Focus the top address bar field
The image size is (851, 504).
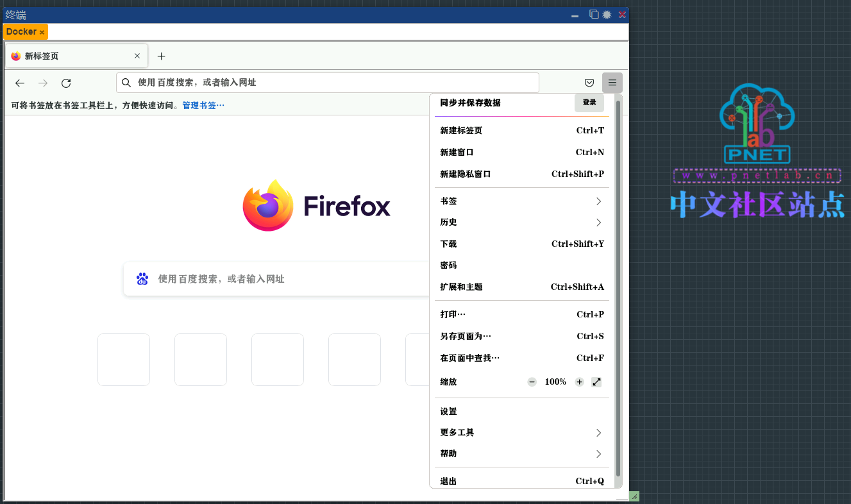click(328, 83)
